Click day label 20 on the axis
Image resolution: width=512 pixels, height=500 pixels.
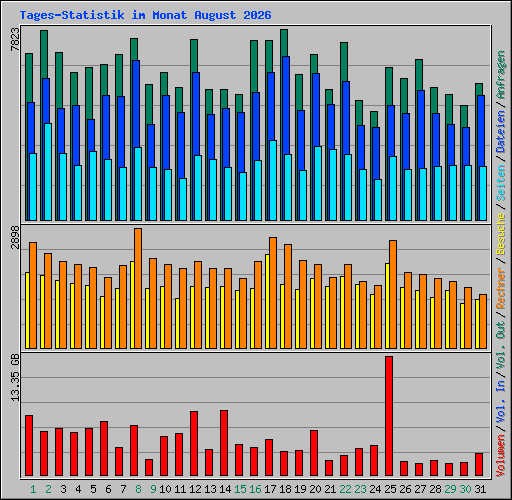[x=315, y=489]
